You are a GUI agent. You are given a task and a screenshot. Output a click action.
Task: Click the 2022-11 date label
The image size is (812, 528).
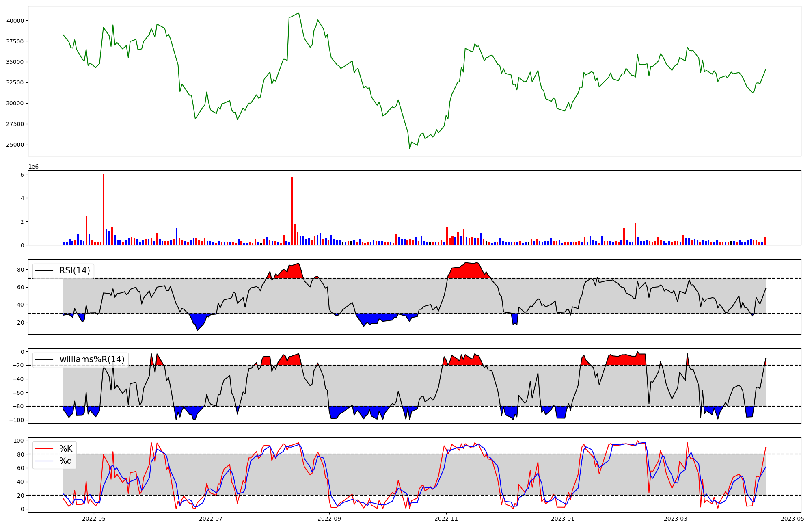click(446, 519)
